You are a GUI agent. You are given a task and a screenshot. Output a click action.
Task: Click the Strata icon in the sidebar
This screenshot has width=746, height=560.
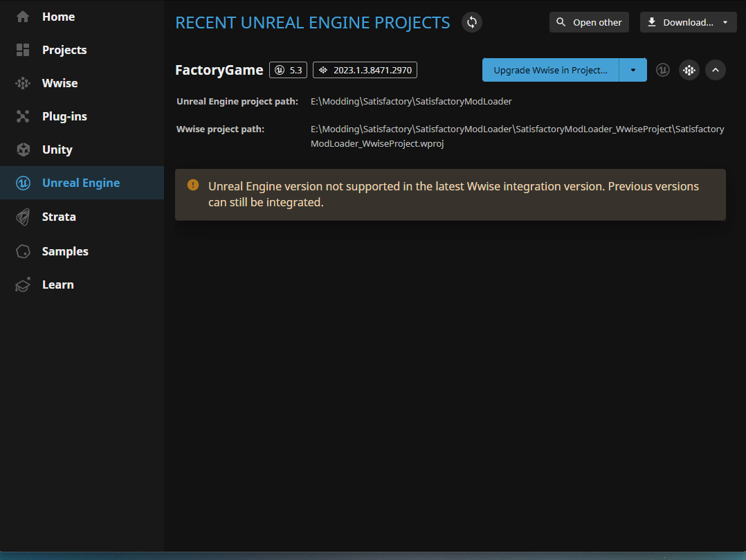[23, 217]
